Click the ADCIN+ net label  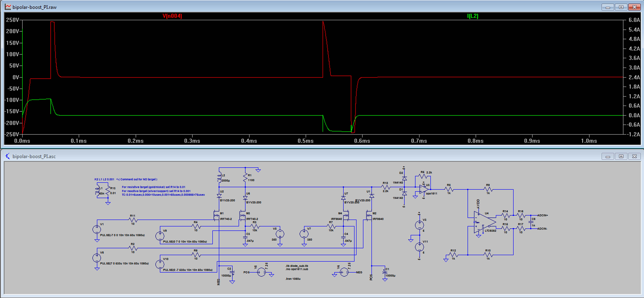542,215
